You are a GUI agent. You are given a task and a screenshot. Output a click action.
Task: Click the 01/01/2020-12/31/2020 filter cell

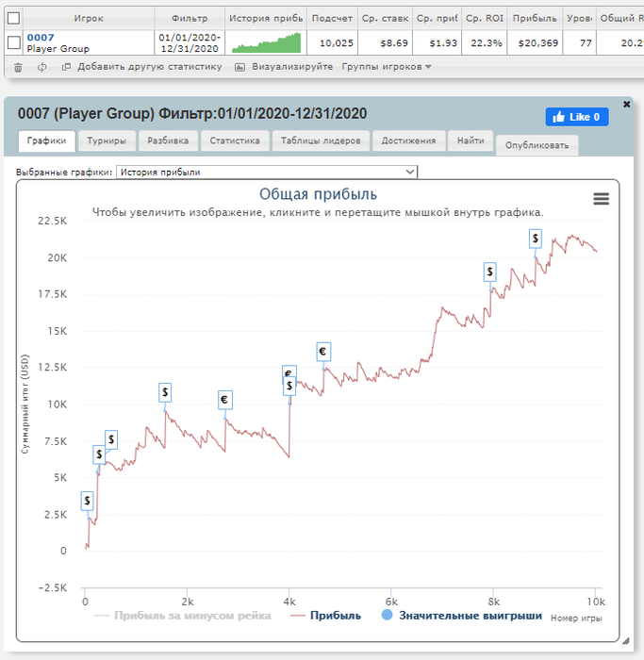click(190, 42)
